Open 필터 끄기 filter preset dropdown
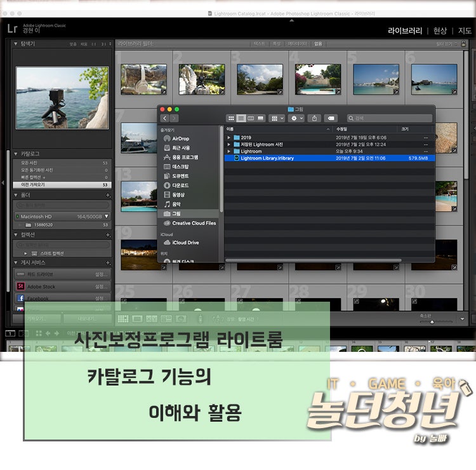This screenshot has height=470, width=476. [447, 44]
